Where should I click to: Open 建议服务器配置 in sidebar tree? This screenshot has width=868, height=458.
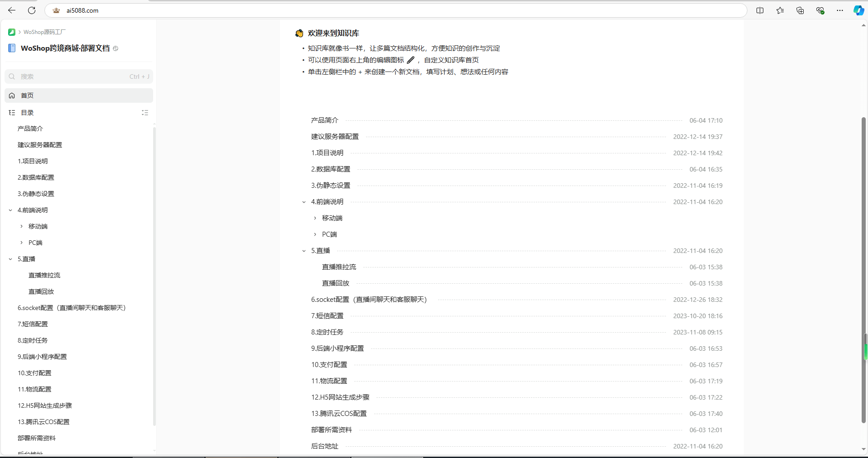point(40,145)
